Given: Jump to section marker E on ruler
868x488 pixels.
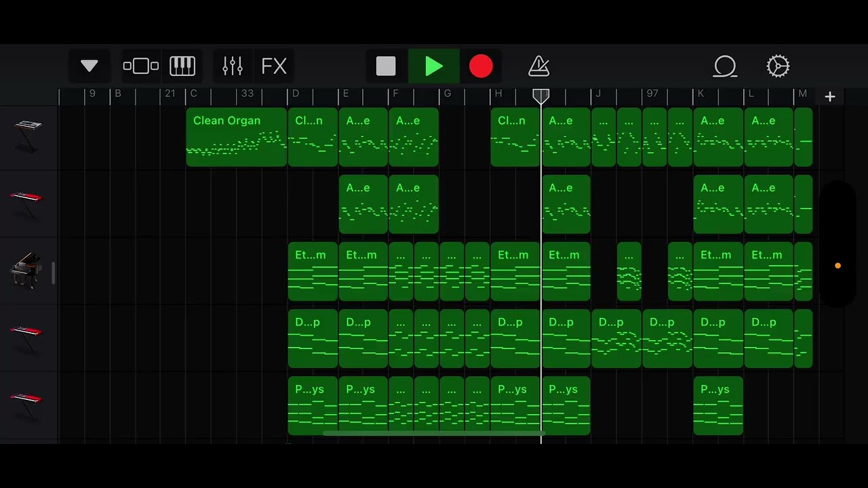Looking at the screenshot, I should [346, 94].
